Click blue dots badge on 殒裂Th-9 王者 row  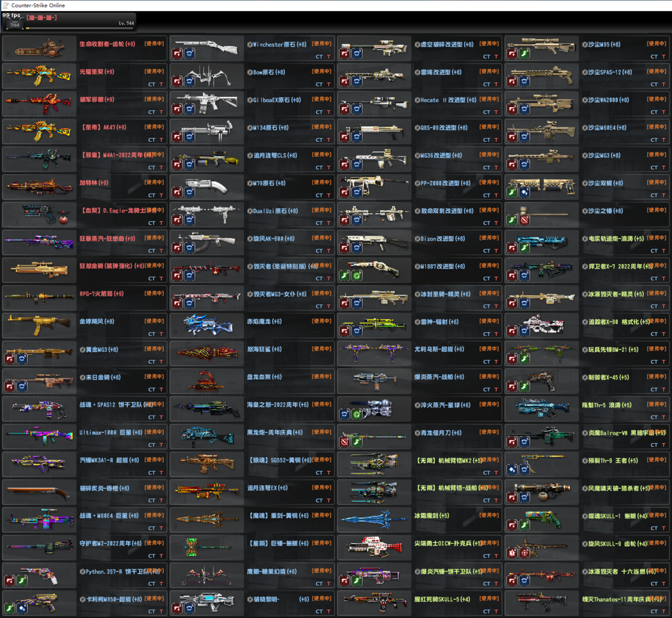pyautogui.click(x=512, y=470)
